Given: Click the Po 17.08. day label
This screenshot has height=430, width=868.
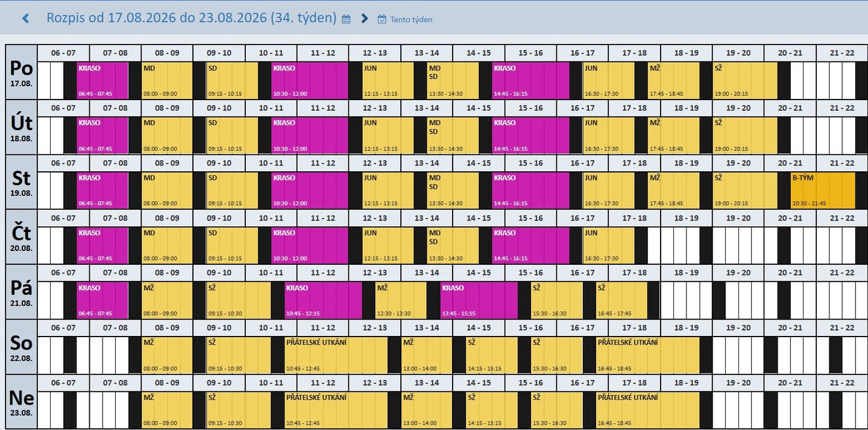Looking at the screenshot, I should point(21,72).
